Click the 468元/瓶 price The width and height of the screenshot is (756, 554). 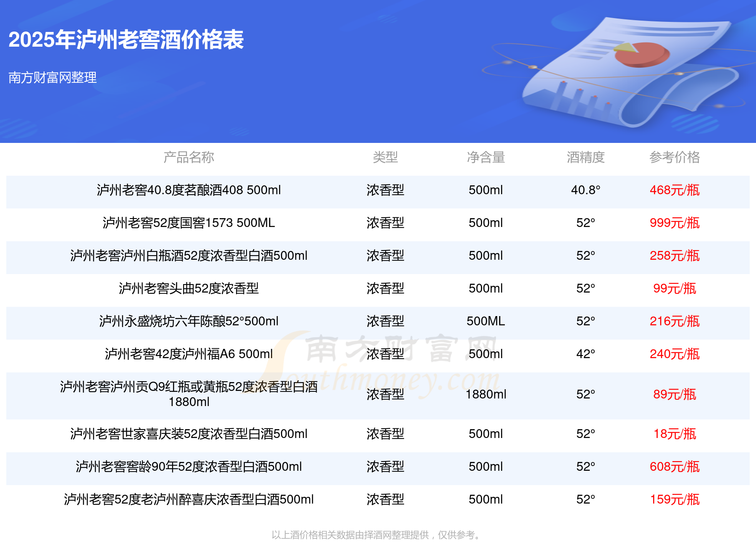click(x=675, y=190)
